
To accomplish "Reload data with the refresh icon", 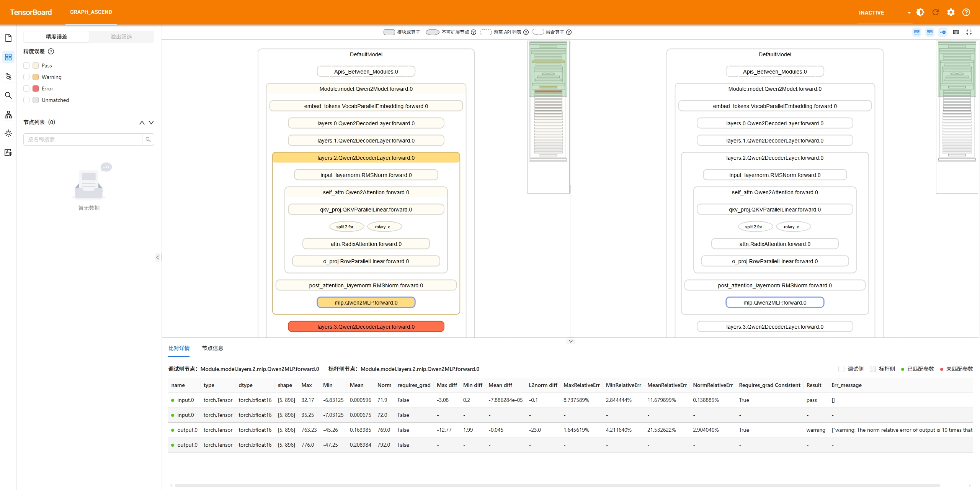I will (936, 12).
